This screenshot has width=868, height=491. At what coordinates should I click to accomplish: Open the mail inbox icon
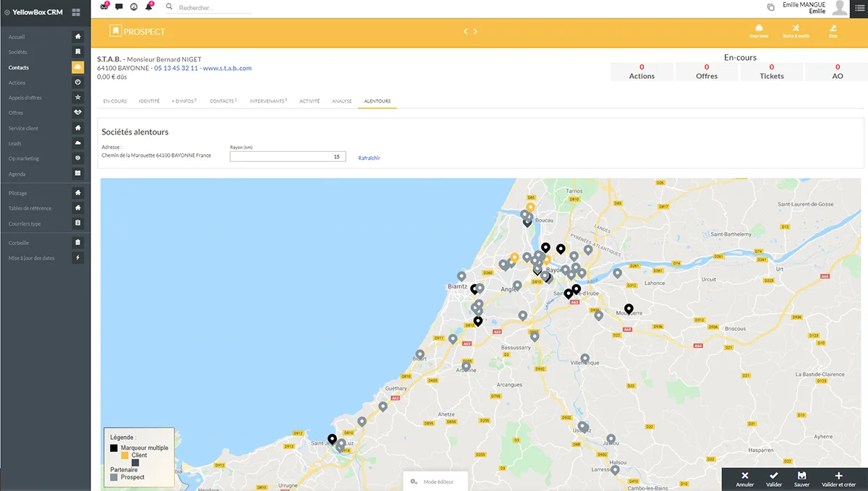click(x=104, y=7)
